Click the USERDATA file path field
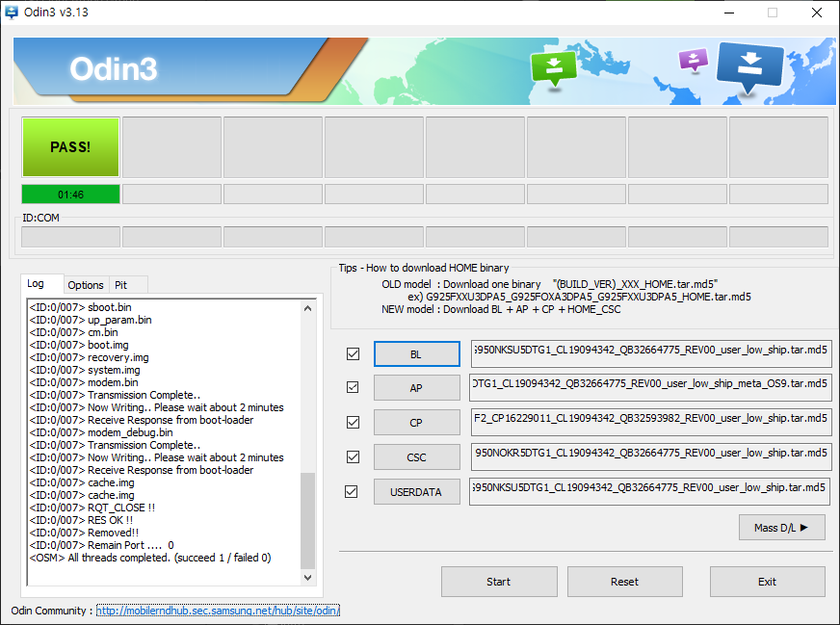 point(650,491)
